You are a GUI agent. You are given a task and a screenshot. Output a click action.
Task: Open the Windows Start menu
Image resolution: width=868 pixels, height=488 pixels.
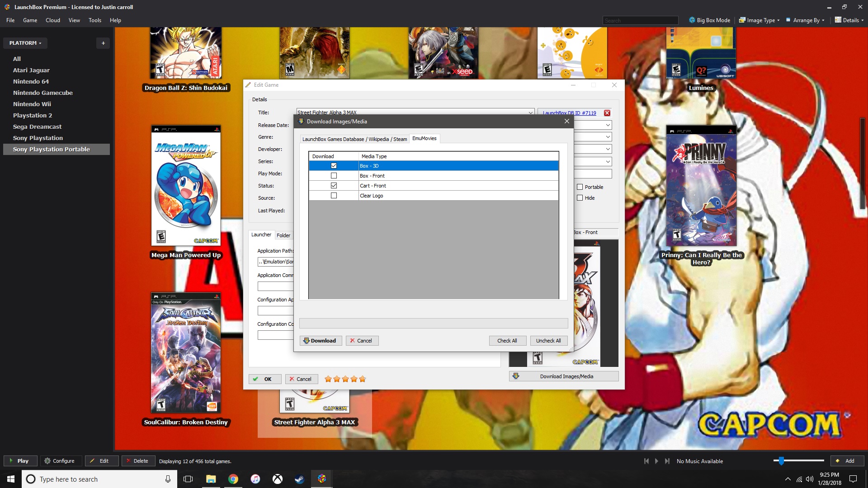11,479
